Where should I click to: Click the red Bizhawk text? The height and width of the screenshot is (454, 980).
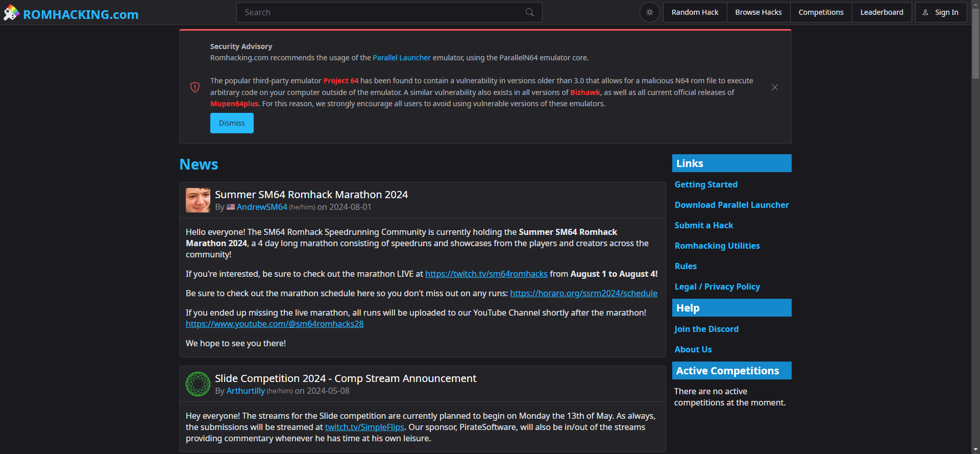tap(585, 92)
